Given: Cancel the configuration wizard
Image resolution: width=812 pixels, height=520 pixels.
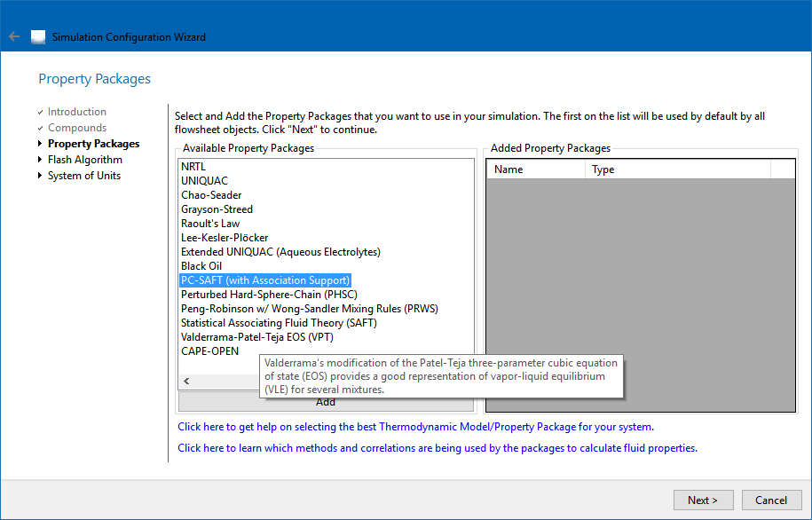Looking at the screenshot, I should (771, 500).
